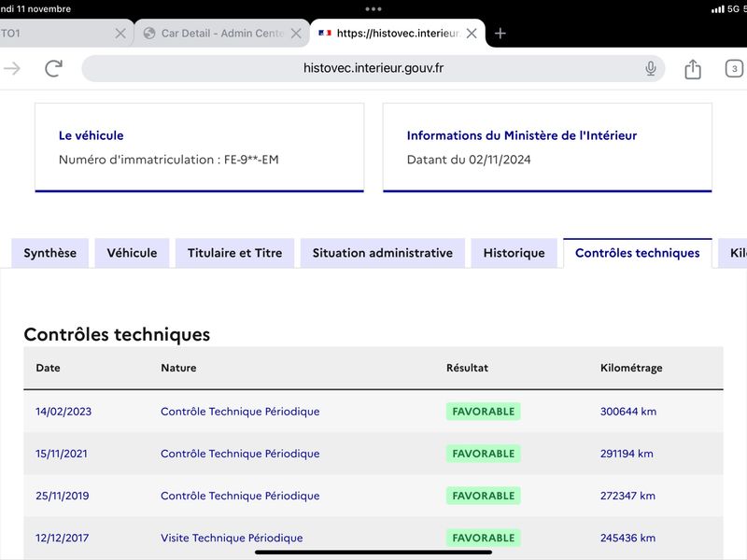
Task: Tap the three-dot multitasking menu at top
Action: point(373,8)
